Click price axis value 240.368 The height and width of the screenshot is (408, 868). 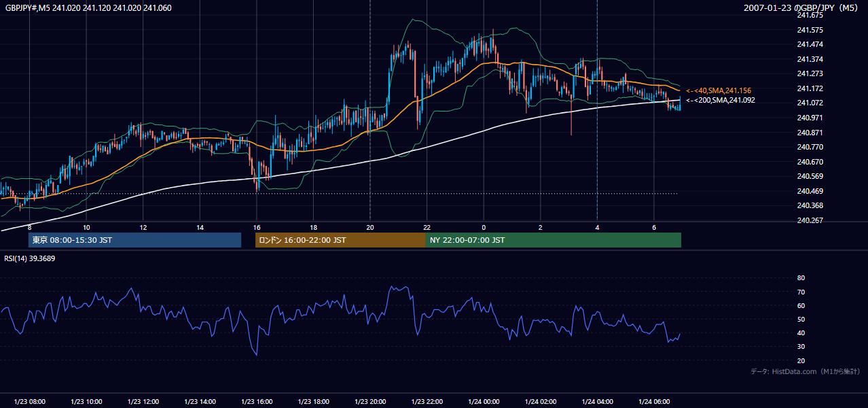[810, 205]
